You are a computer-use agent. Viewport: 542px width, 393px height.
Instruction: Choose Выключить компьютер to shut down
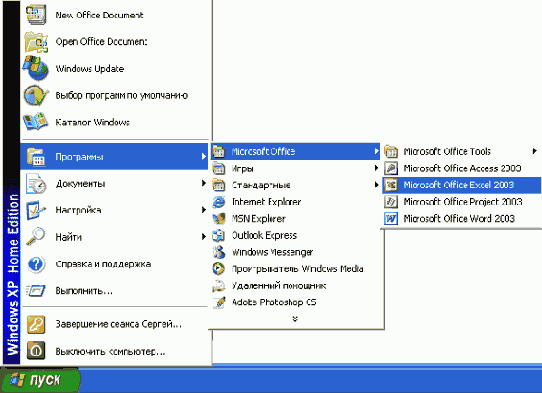tap(115, 351)
